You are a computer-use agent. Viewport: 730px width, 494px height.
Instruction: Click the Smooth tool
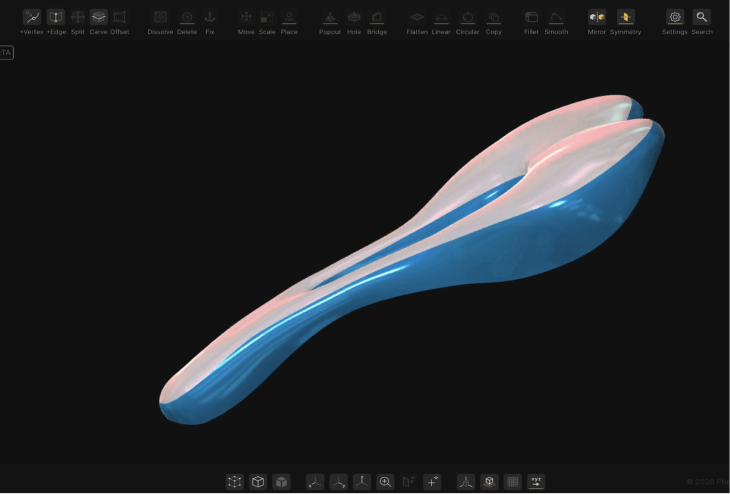click(x=556, y=18)
